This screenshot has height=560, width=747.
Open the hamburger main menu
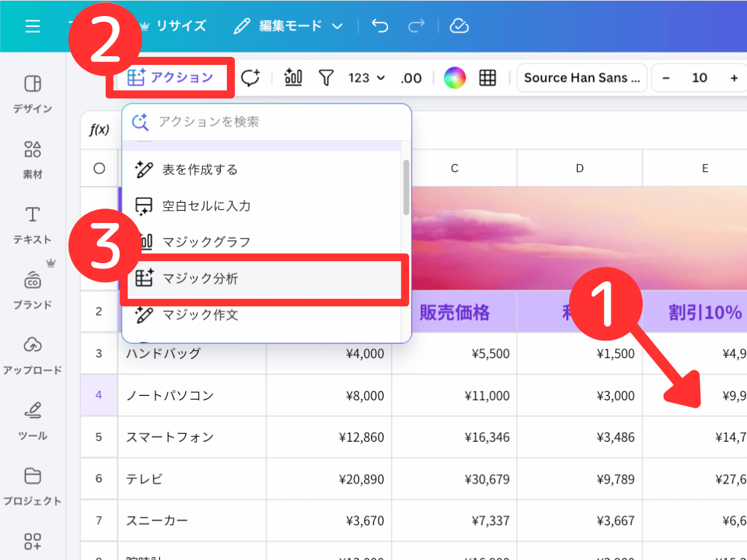[33, 26]
